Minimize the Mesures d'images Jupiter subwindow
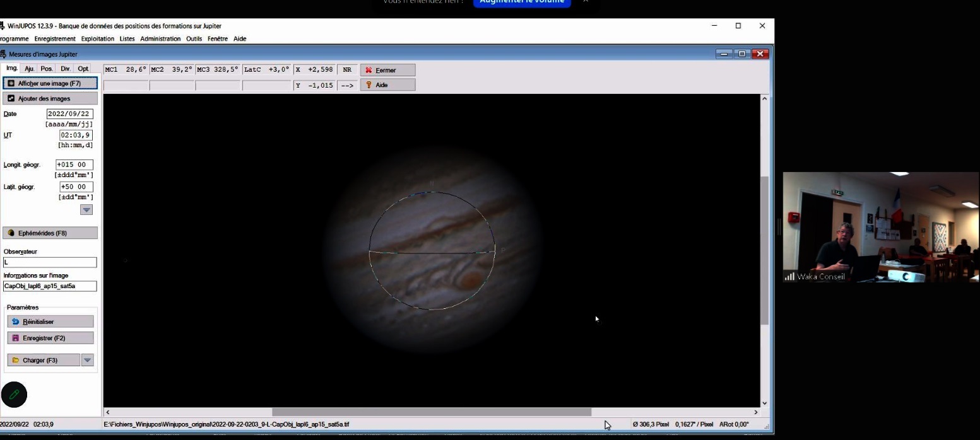The height and width of the screenshot is (440, 980). pyautogui.click(x=724, y=54)
